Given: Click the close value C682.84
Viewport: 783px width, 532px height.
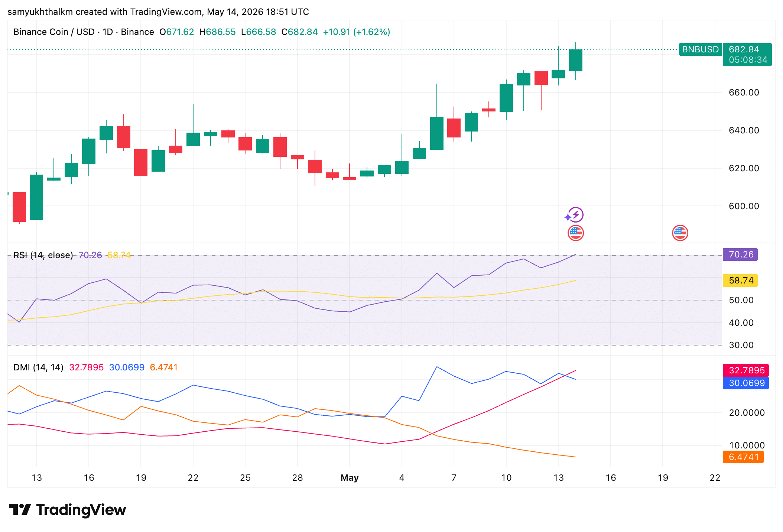Looking at the screenshot, I should (x=299, y=32).
